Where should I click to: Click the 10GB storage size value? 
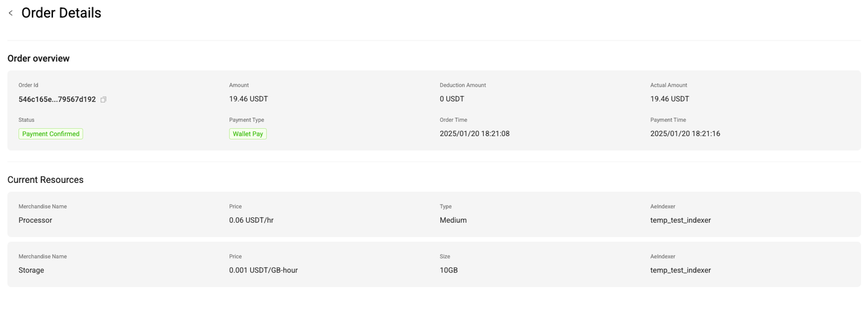[x=449, y=270]
